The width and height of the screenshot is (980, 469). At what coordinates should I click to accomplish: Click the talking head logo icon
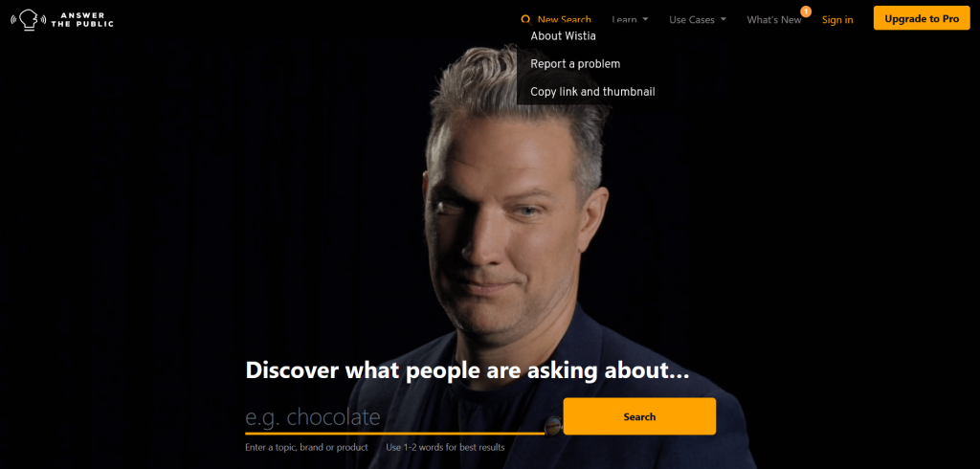(28, 19)
